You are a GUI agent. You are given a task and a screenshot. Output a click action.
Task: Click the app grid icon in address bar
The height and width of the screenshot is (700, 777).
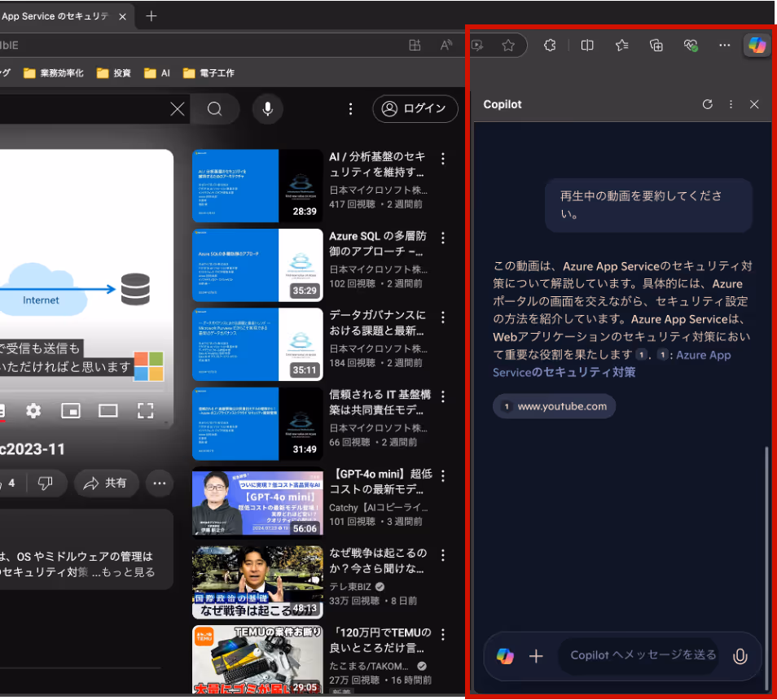415,46
